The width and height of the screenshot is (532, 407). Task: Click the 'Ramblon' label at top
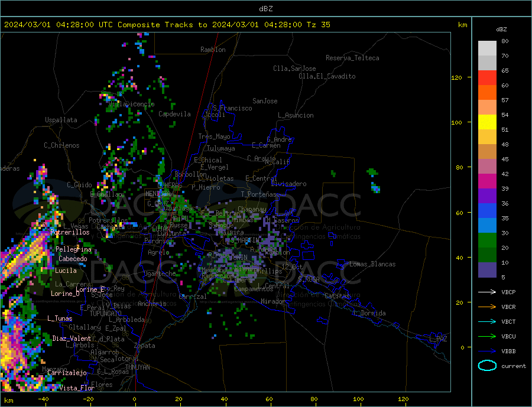[x=213, y=50]
